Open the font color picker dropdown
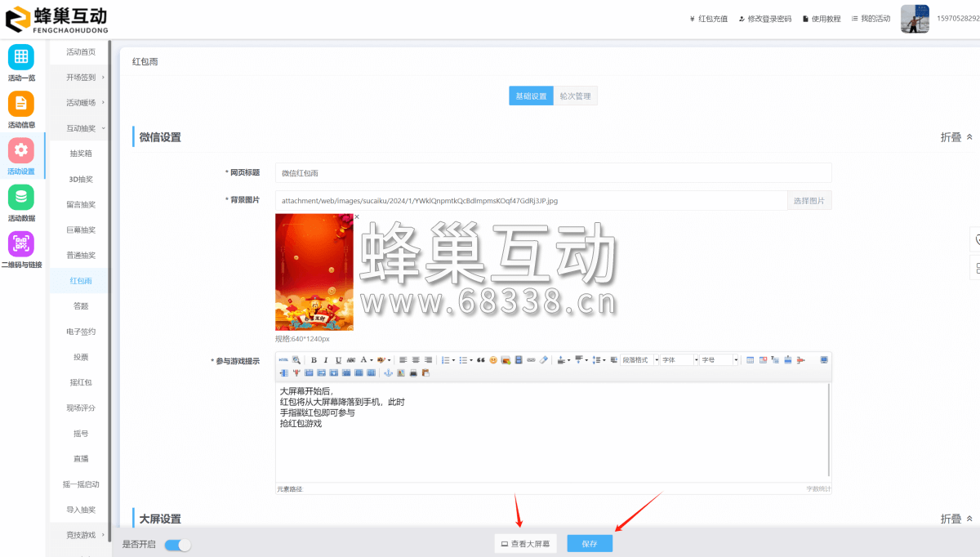The height and width of the screenshot is (557, 980). point(370,360)
